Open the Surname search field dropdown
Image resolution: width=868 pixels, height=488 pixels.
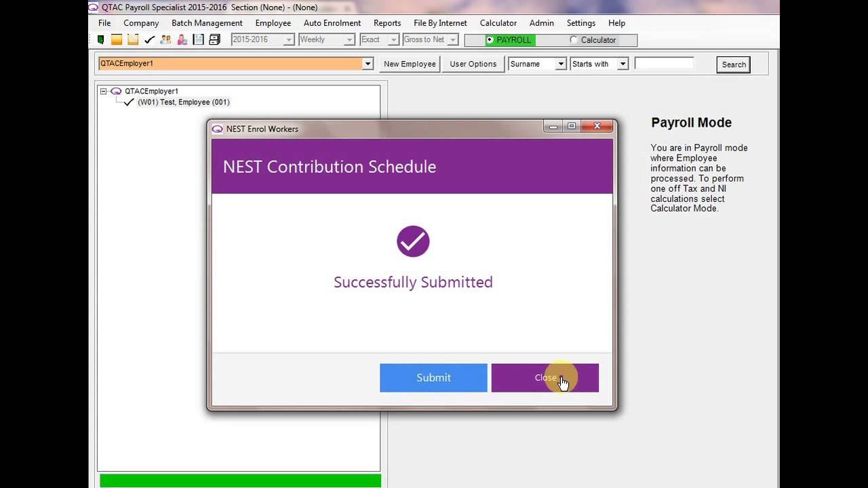561,64
